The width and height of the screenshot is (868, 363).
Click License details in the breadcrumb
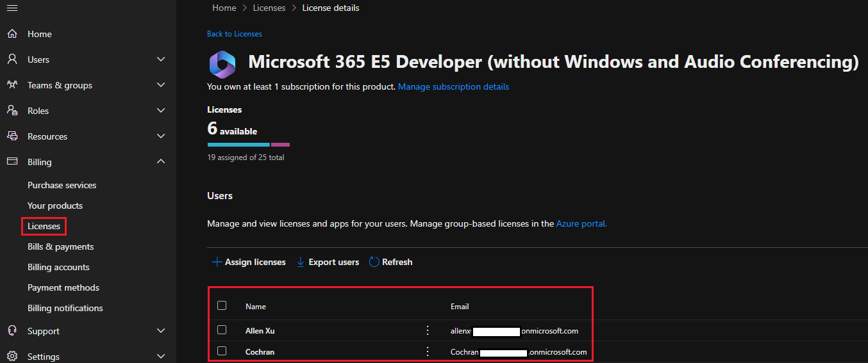click(331, 8)
